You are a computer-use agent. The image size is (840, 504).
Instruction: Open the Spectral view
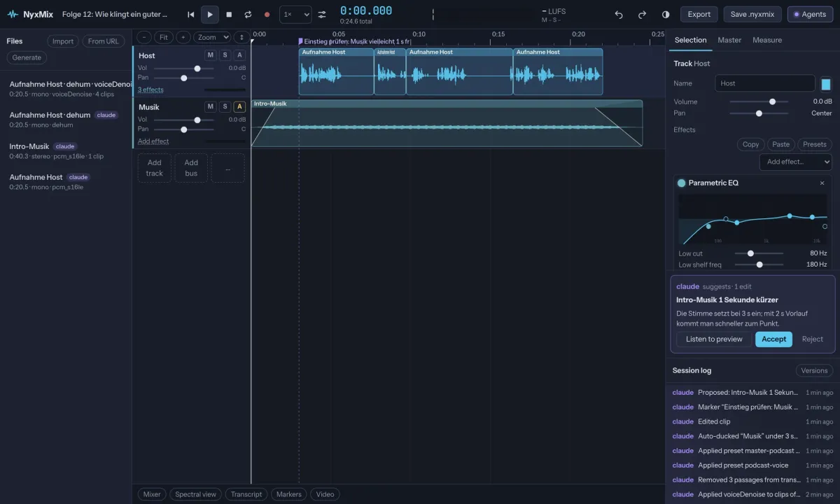(195, 494)
